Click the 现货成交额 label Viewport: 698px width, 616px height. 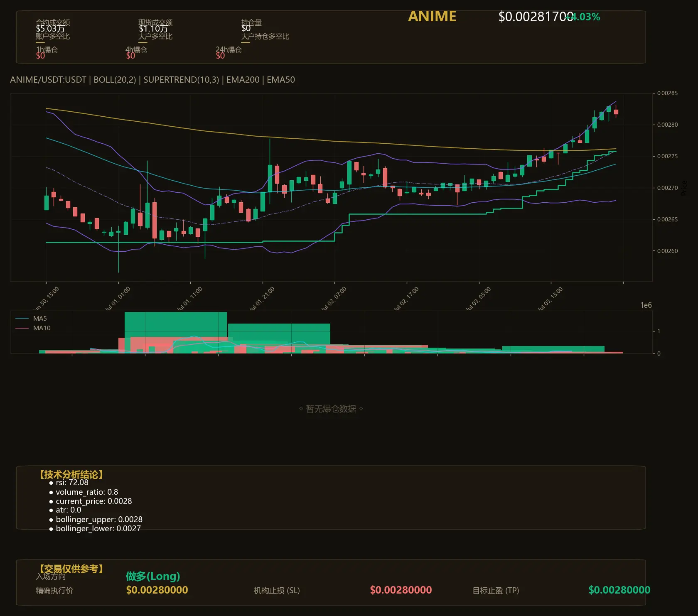155,22
